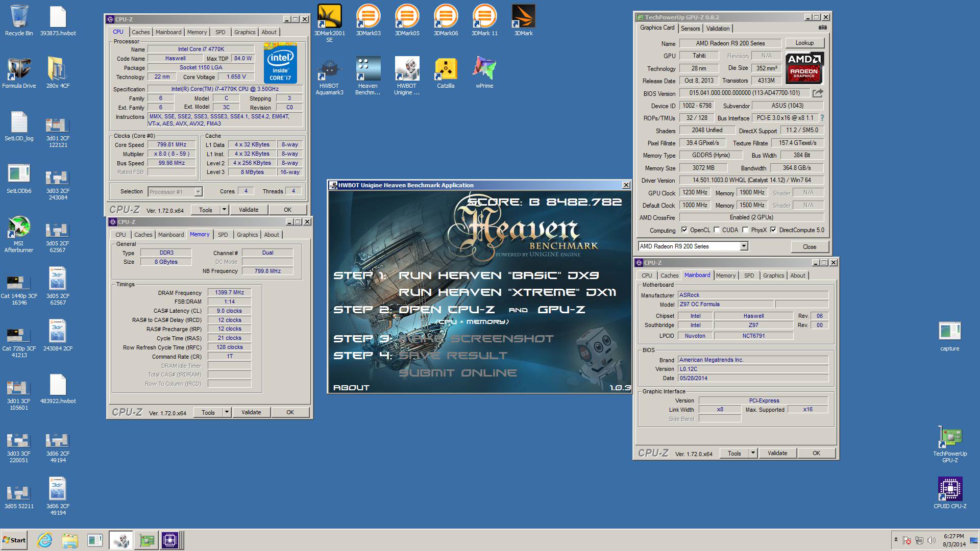Launch the 3DMark 11 shortcut
Viewport: 980px width, 551px height.
click(x=484, y=20)
